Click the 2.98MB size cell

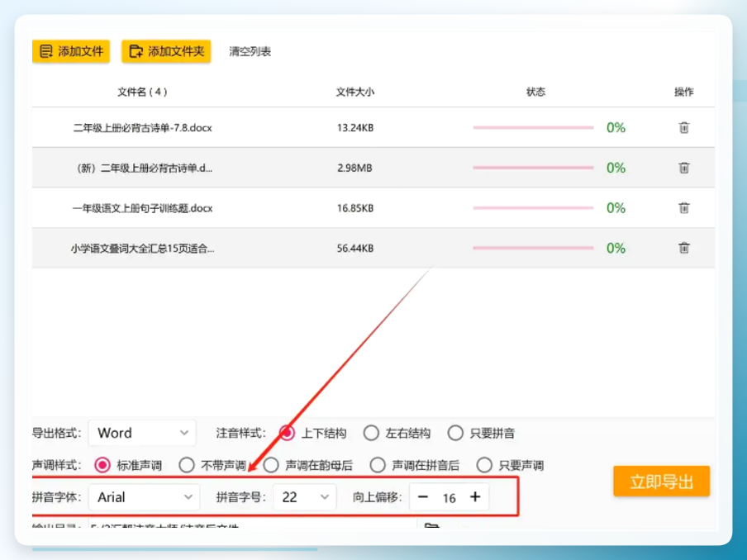354,168
